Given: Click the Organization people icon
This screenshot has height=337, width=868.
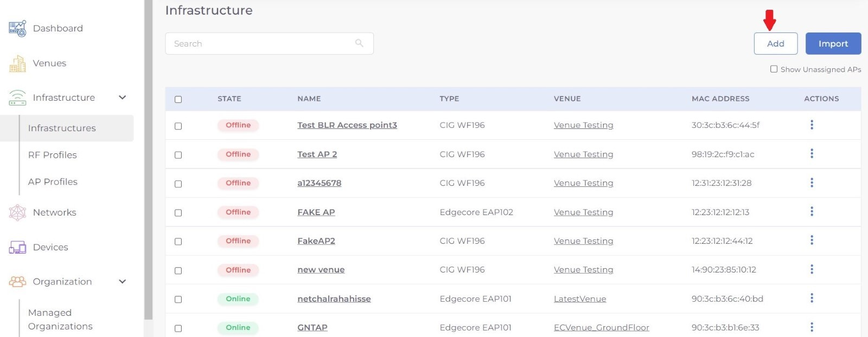Looking at the screenshot, I should pos(17,282).
